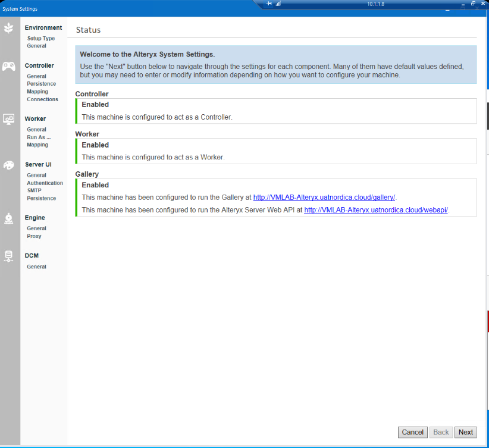Open the Alteryx Server Web API link
Viewport: 489px width, 448px height.
pos(376,209)
